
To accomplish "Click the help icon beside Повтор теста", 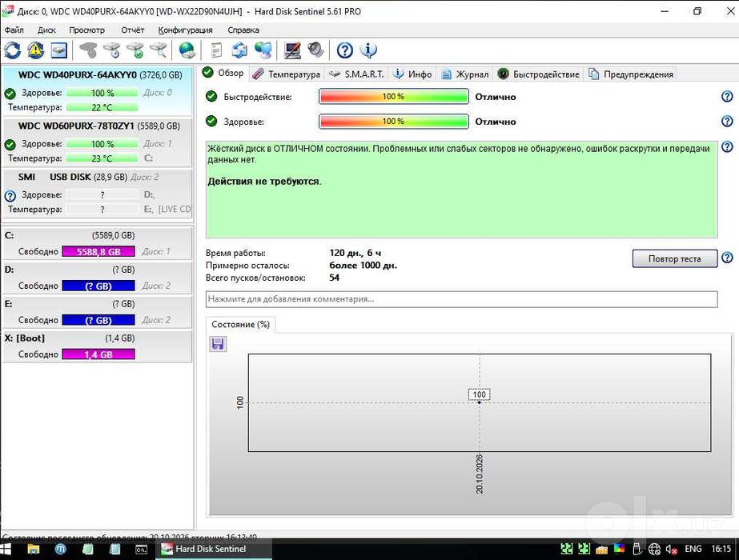I will [x=727, y=257].
